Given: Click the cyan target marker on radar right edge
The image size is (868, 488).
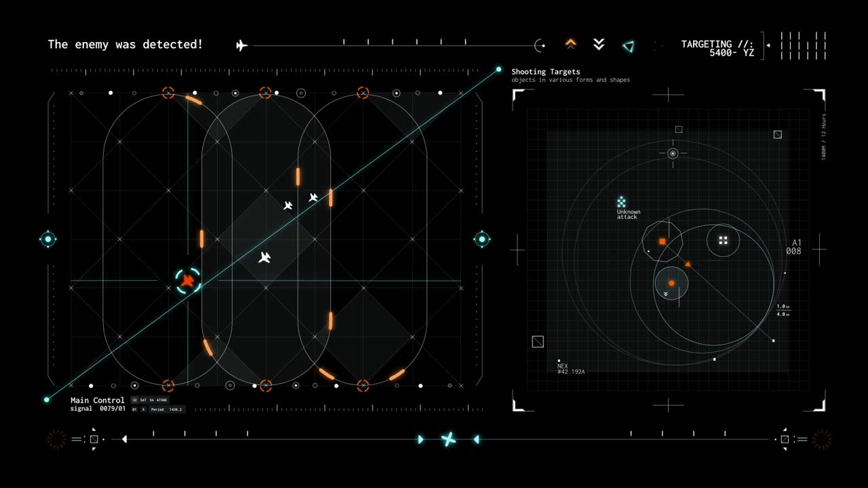Looking at the screenshot, I should (x=482, y=239).
